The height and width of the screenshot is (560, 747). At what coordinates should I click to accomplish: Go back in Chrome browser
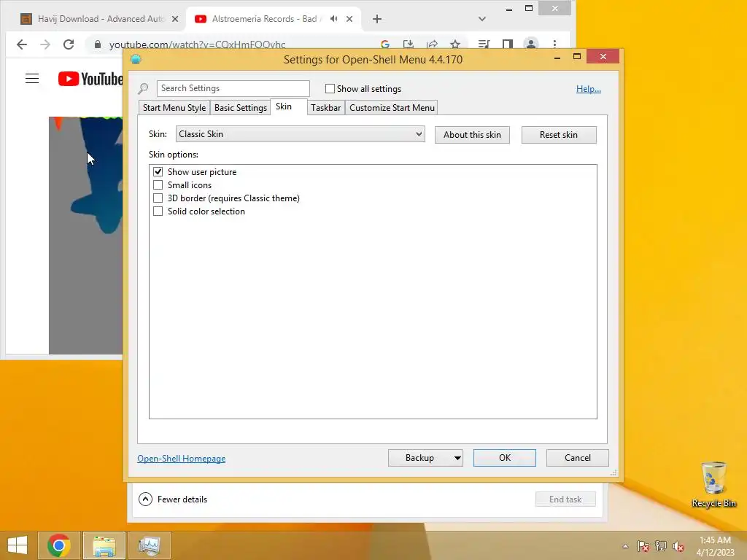22,44
